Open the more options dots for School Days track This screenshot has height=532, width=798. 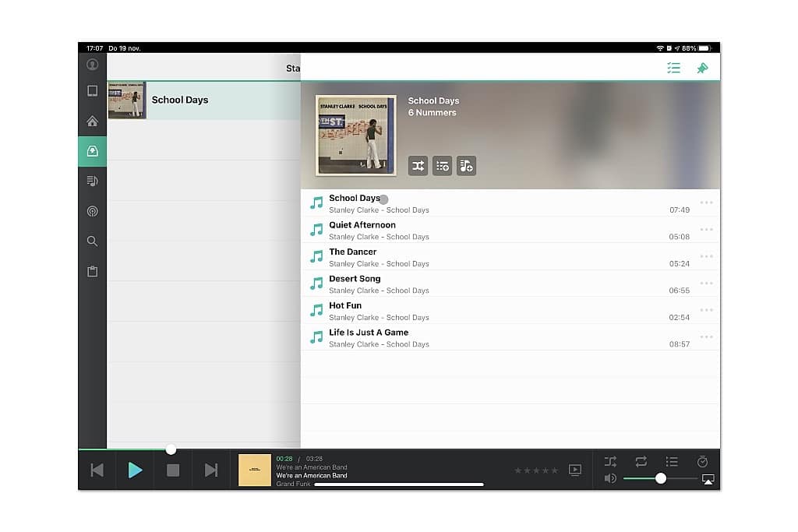(x=706, y=203)
